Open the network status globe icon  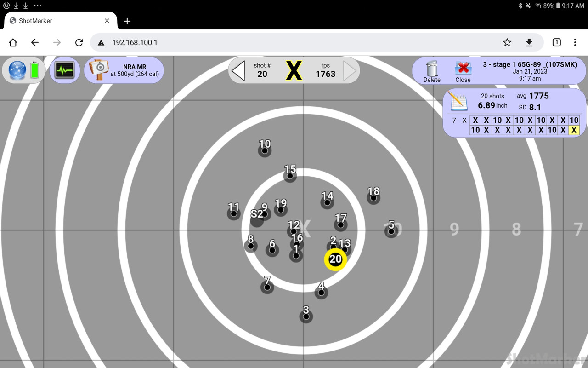point(17,70)
